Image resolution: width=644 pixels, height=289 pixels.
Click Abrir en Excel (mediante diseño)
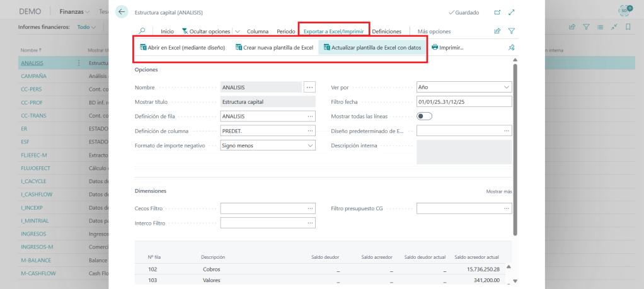point(182,47)
